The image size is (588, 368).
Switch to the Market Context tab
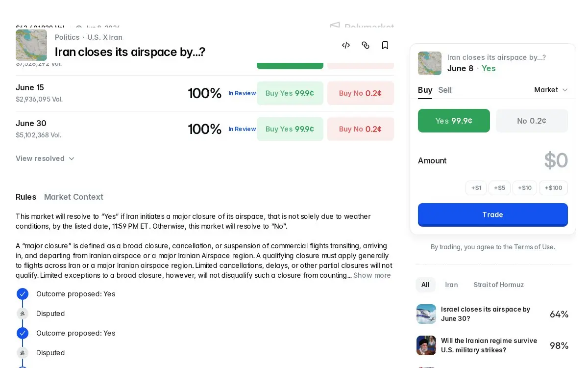coord(73,197)
